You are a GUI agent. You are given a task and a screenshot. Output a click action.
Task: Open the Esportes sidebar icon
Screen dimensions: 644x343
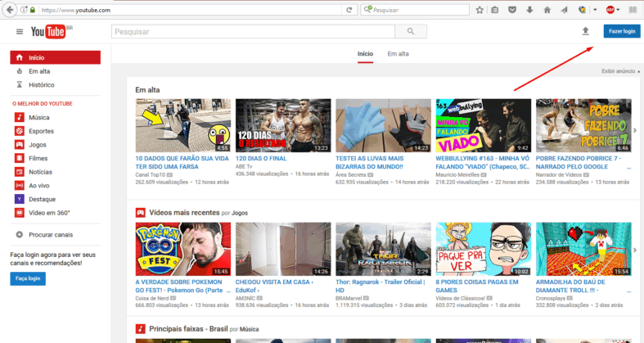coord(20,131)
